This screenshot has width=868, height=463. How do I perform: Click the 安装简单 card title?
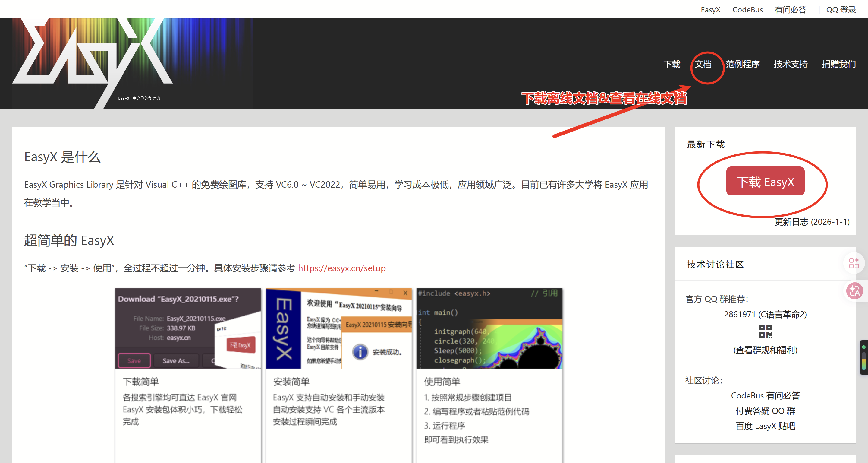[291, 382]
